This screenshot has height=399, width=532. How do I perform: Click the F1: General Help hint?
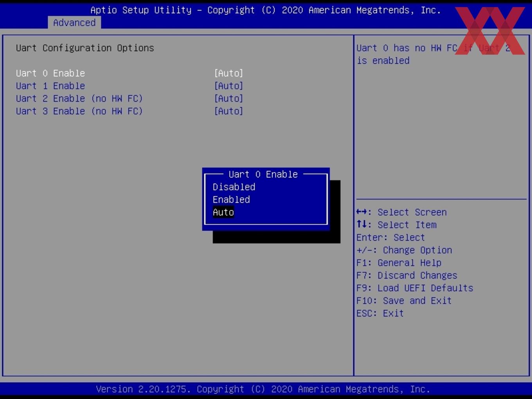[x=399, y=262]
